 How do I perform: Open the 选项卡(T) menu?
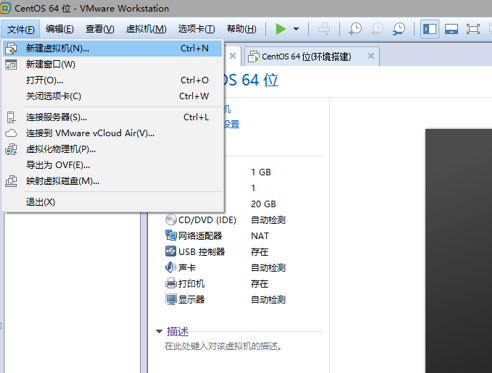click(x=196, y=29)
